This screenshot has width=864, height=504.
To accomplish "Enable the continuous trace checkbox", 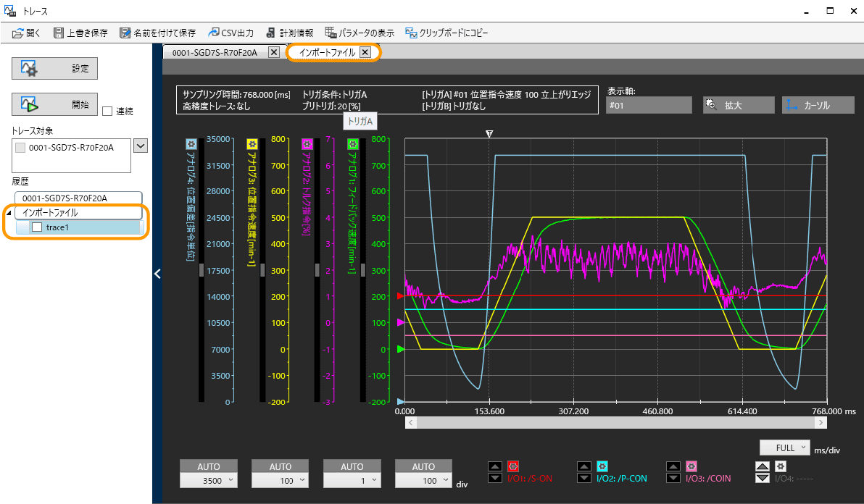I will [107, 111].
